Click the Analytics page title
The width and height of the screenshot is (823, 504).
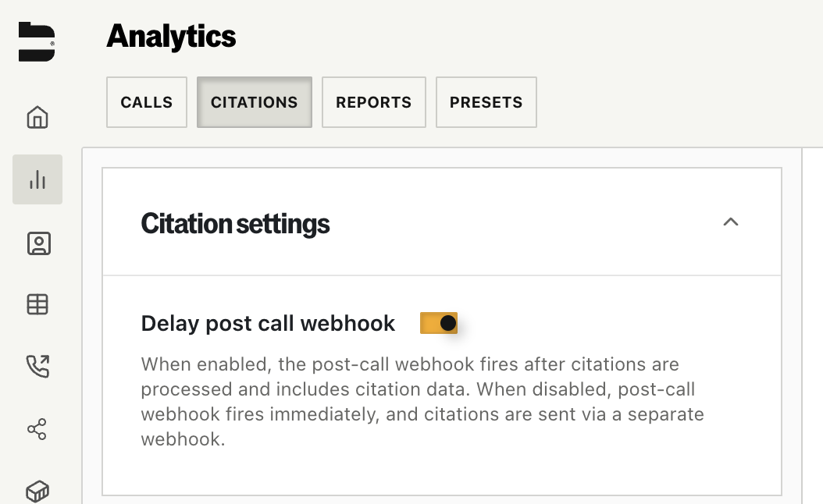(171, 36)
